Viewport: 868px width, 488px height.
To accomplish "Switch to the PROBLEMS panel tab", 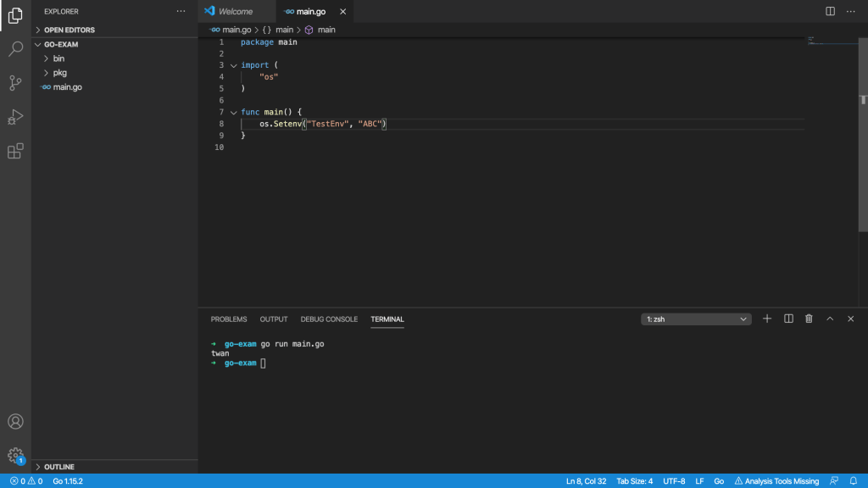I will pyautogui.click(x=229, y=319).
